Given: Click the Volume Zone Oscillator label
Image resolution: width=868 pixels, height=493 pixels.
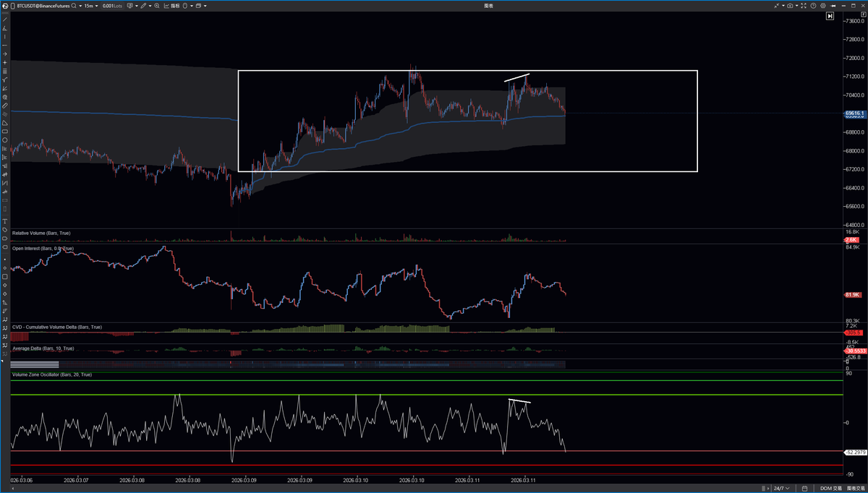Looking at the screenshot, I should coord(52,374).
